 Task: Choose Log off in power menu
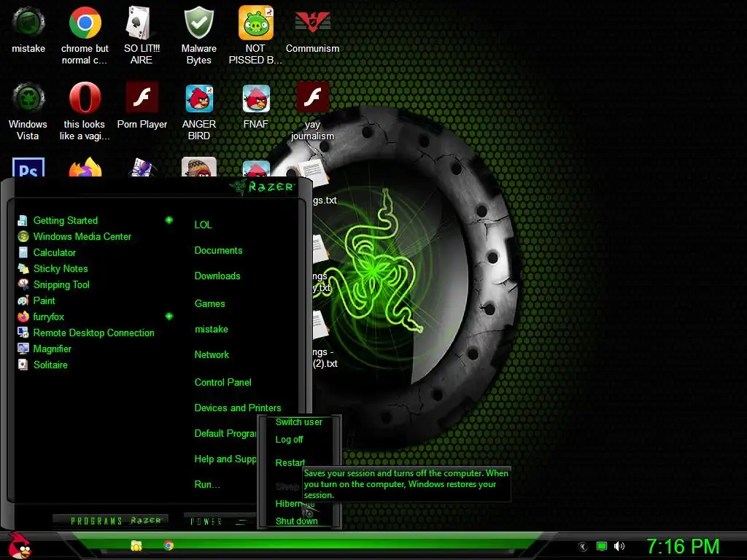click(289, 440)
